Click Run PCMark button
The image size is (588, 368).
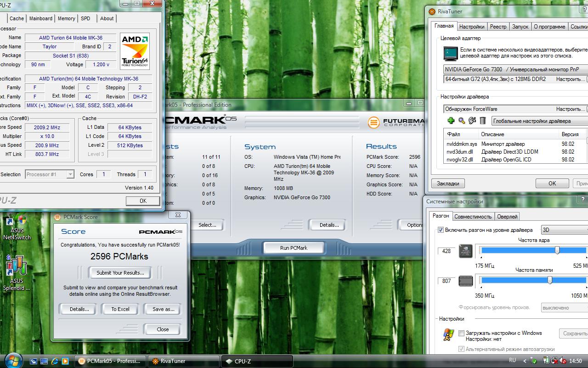click(294, 248)
